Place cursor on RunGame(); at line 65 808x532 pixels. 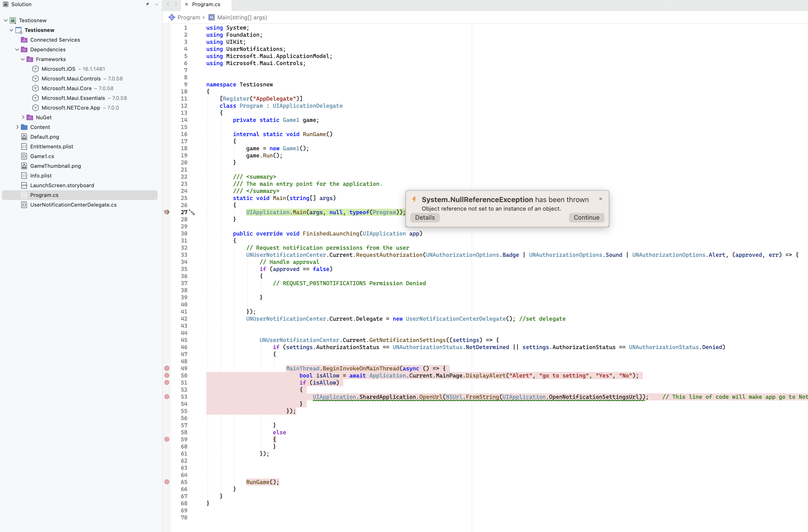pos(262,482)
